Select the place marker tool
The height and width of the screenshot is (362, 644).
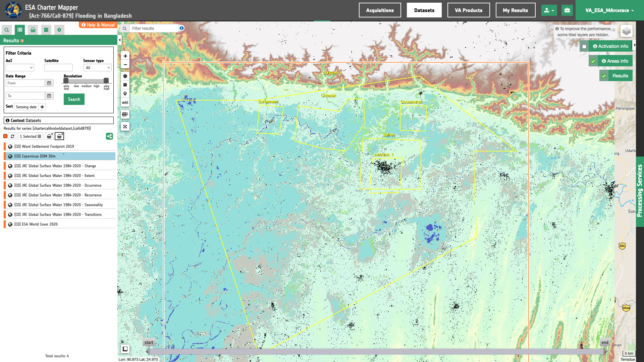pyautogui.click(x=125, y=94)
